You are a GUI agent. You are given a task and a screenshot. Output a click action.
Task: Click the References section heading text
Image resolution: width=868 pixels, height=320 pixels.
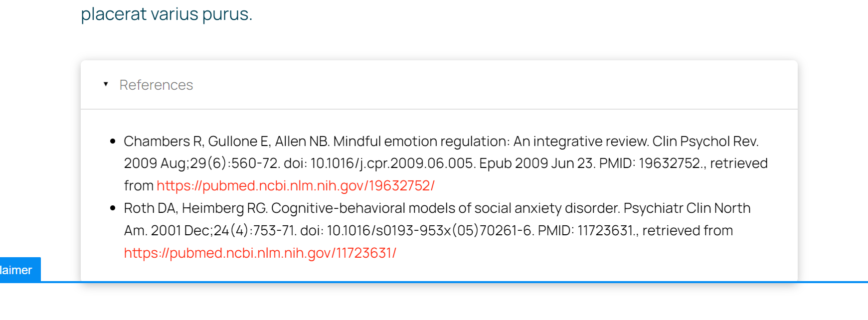click(156, 85)
